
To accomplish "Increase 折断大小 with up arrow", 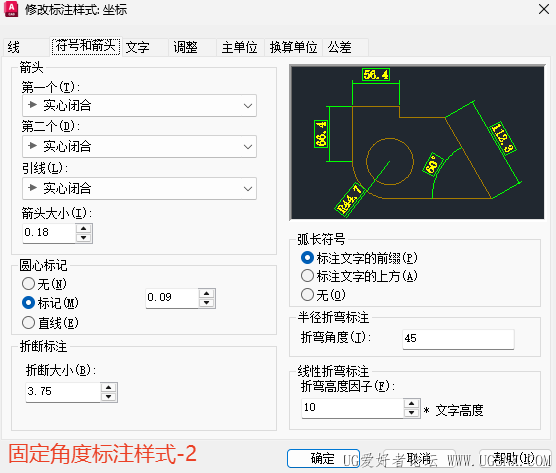I will click(109, 388).
